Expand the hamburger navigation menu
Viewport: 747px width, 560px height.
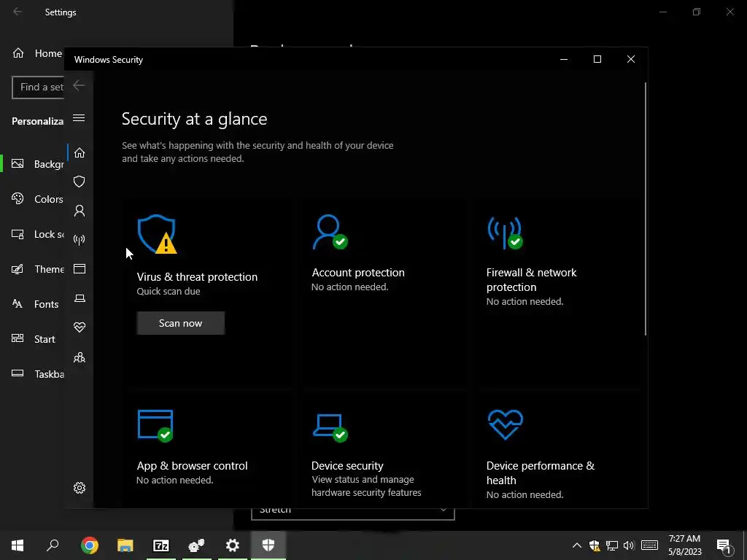click(x=79, y=117)
